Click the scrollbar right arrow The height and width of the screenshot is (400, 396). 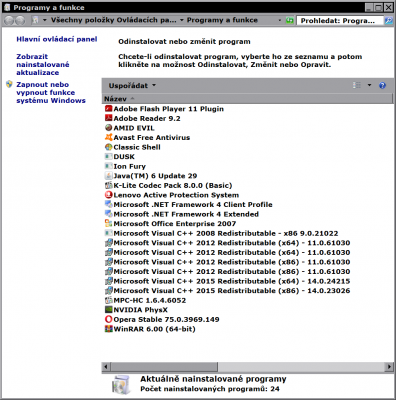(389, 367)
